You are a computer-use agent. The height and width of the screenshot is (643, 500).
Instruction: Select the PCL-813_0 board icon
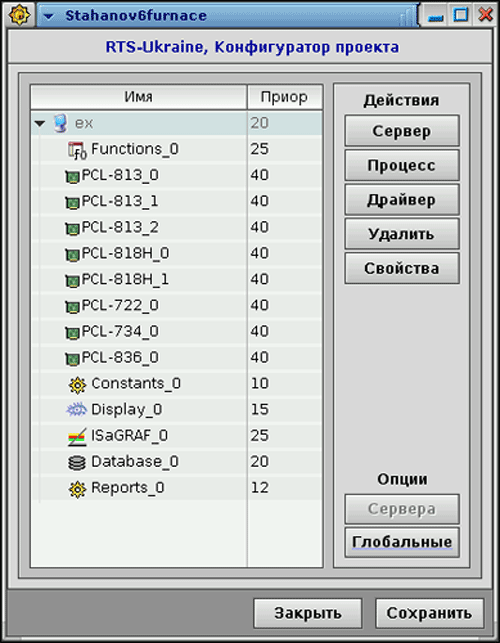(x=72, y=177)
